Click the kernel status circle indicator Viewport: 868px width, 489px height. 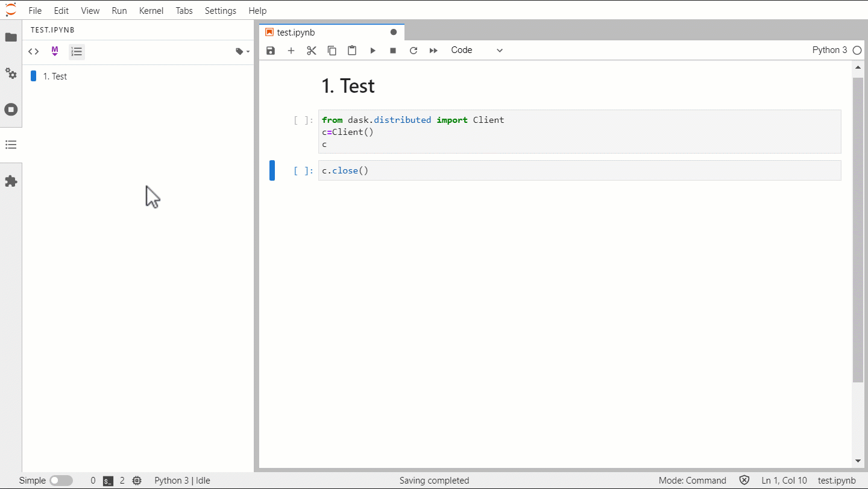(857, 51)
